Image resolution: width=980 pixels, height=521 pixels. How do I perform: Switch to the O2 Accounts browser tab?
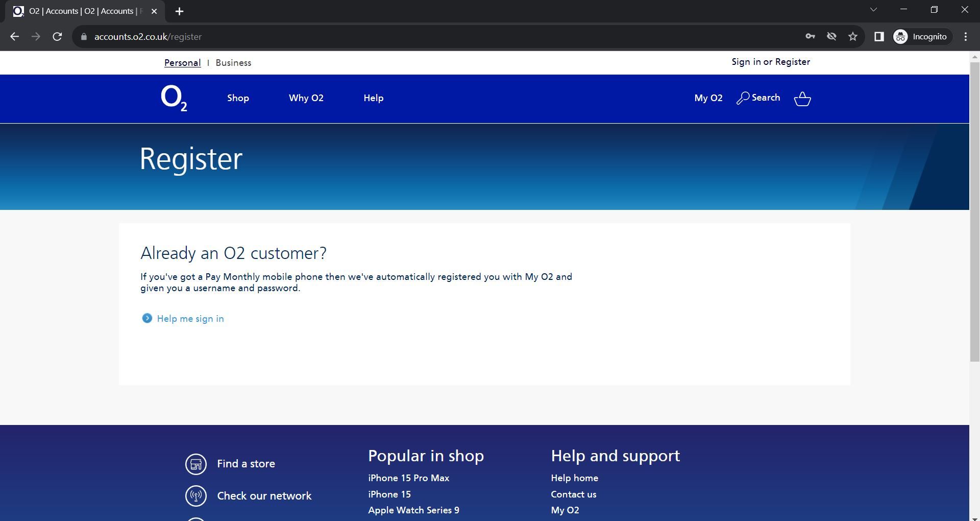(82, 11)
